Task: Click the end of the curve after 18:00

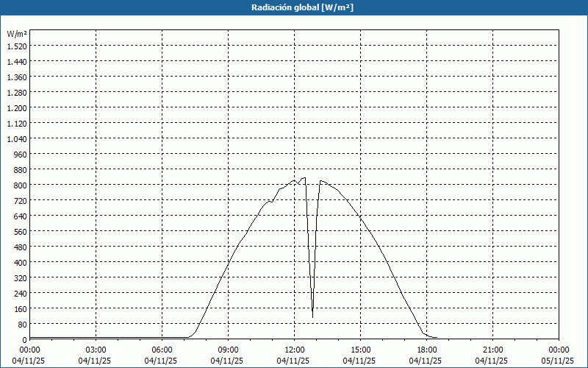Action: coord(437,337)
